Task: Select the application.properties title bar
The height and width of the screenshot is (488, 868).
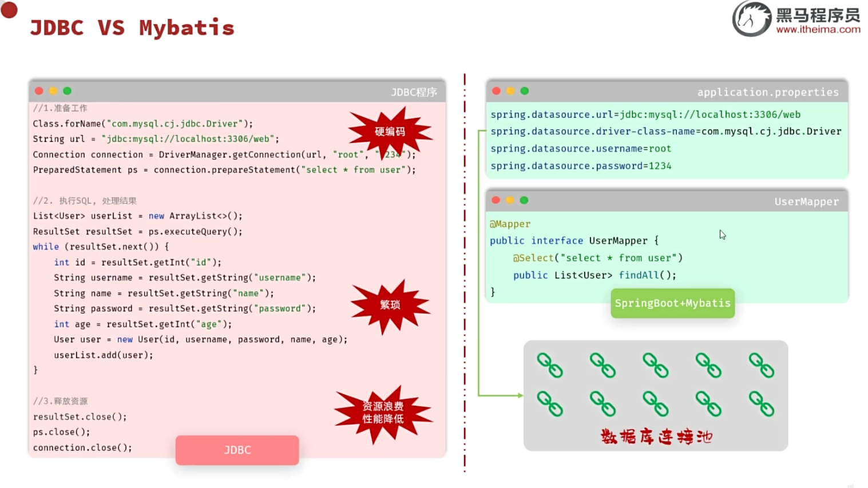Action: [768, 92]
